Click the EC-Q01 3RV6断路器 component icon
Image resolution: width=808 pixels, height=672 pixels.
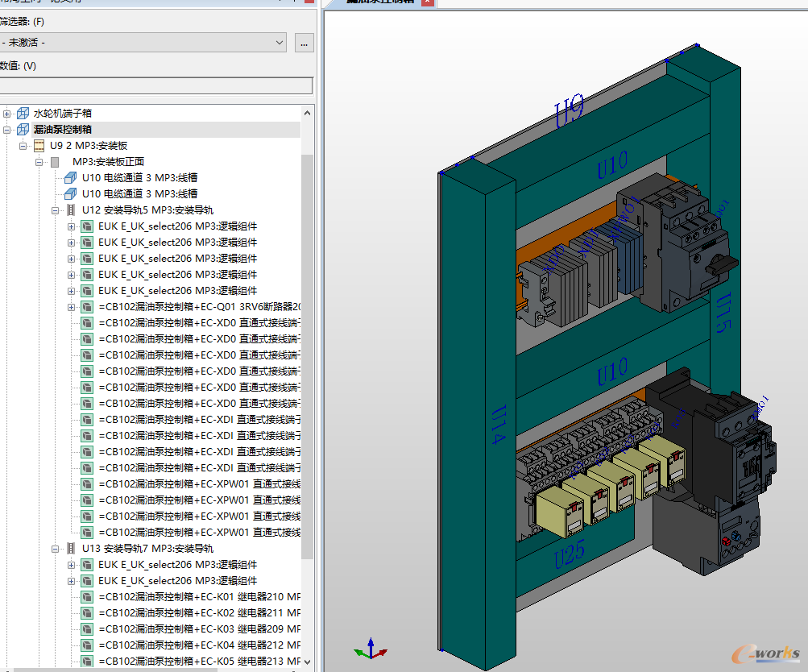tap(87, 307)
